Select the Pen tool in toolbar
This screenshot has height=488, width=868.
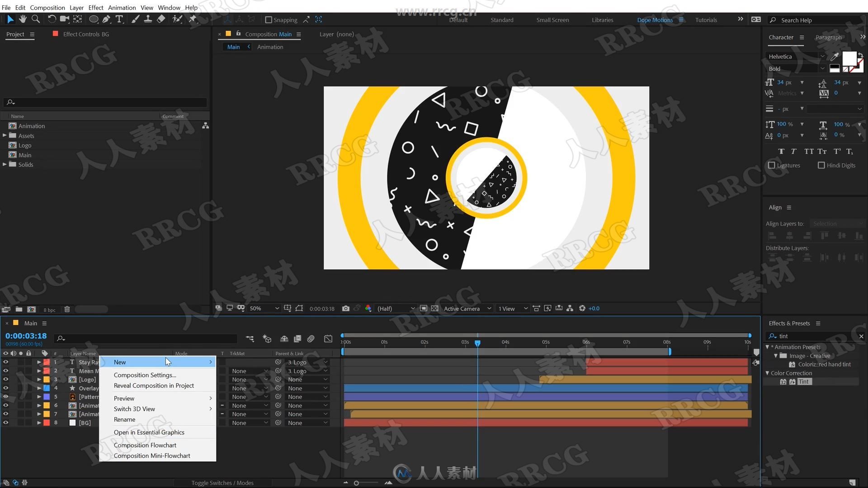coord(107,20)
